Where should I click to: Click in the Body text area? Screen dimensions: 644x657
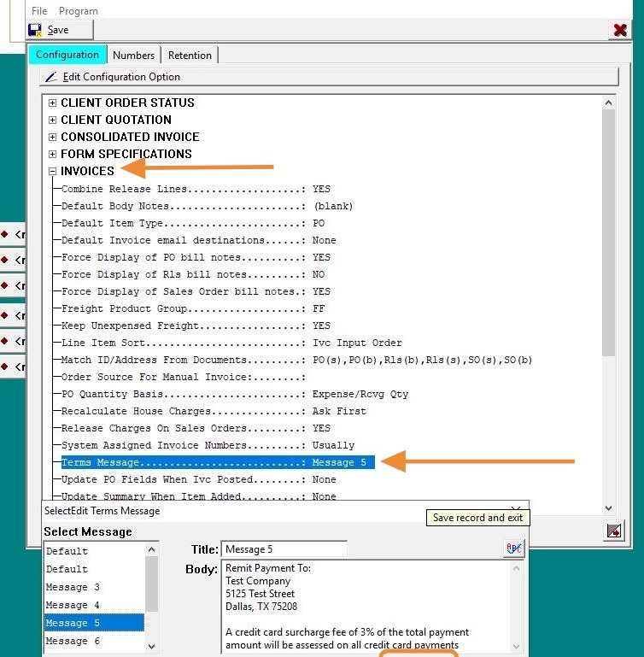pyautogui.click(x=366, y=607)
